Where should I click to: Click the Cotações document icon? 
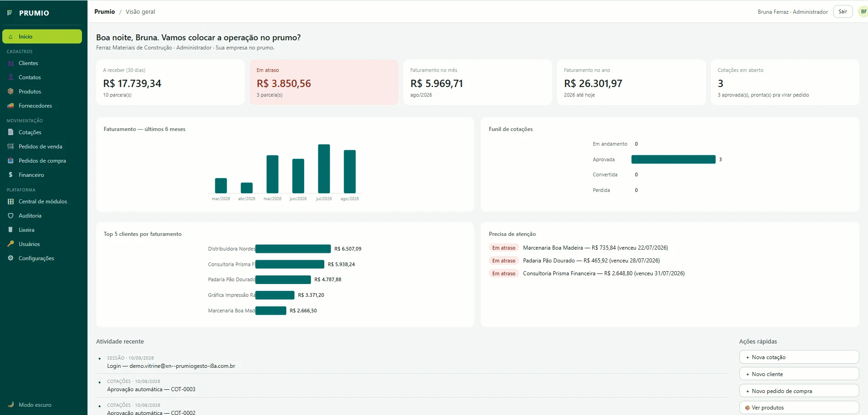tap(11, 132)
